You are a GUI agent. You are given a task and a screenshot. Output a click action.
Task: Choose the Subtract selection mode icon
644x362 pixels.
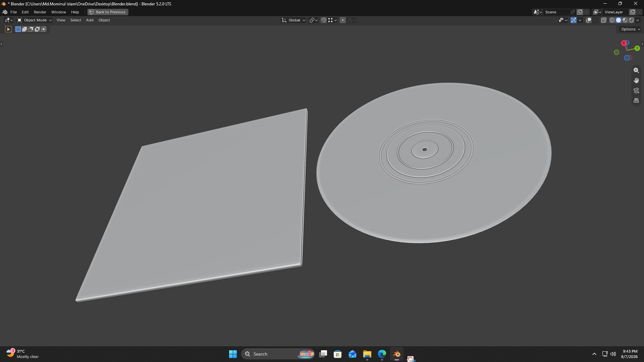[31, 29]
